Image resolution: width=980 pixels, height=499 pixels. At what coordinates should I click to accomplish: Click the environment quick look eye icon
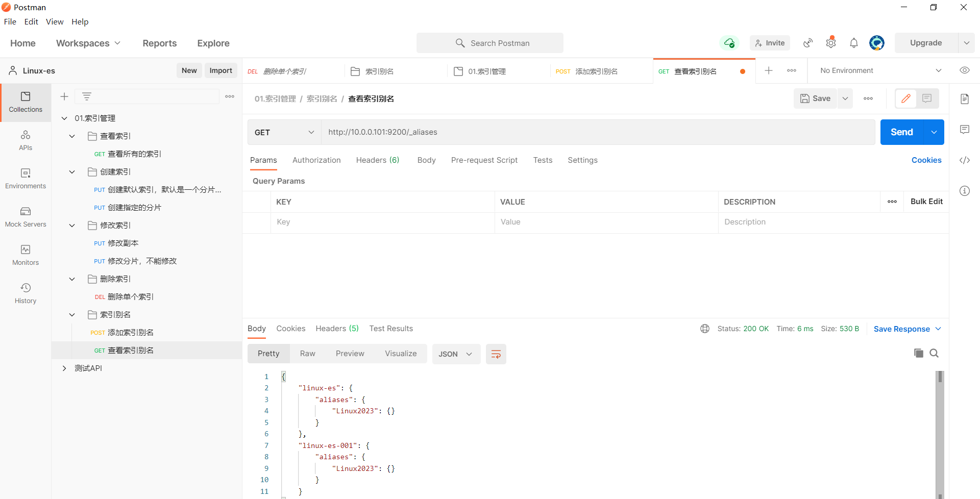coord(965,70)
